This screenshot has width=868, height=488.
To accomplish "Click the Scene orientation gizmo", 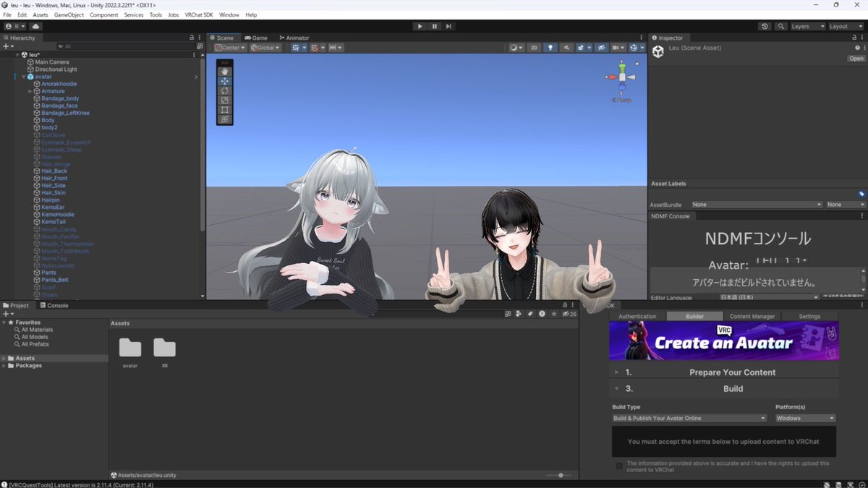I will pos(621,76).
